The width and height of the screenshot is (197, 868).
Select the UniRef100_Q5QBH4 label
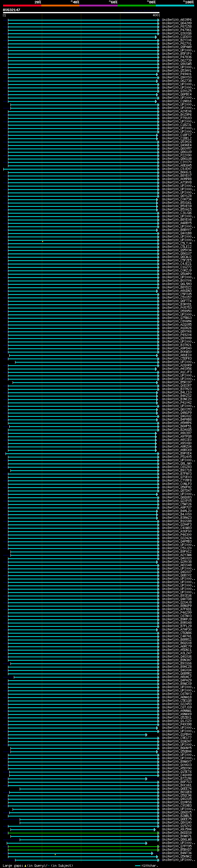pos(176,751)
